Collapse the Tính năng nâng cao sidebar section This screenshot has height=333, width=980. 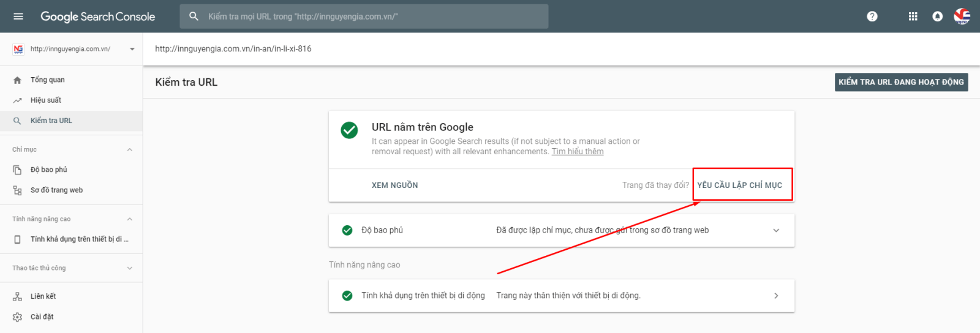point(129,219)
